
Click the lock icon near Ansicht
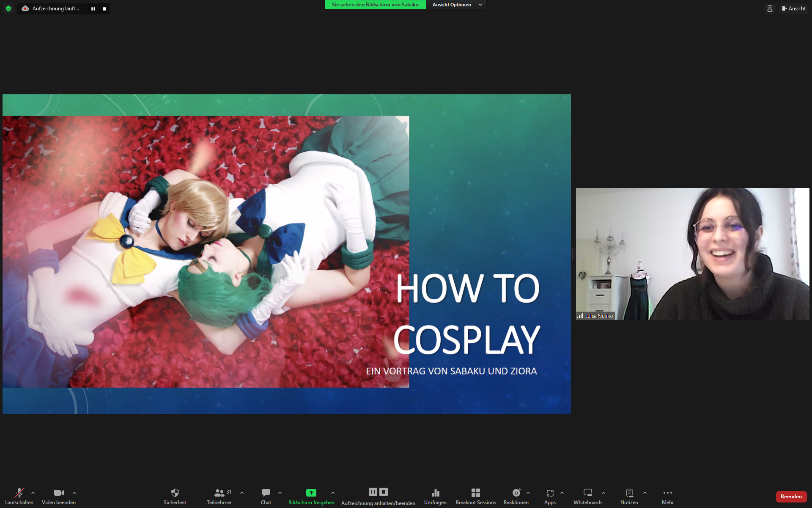[770, 8]
